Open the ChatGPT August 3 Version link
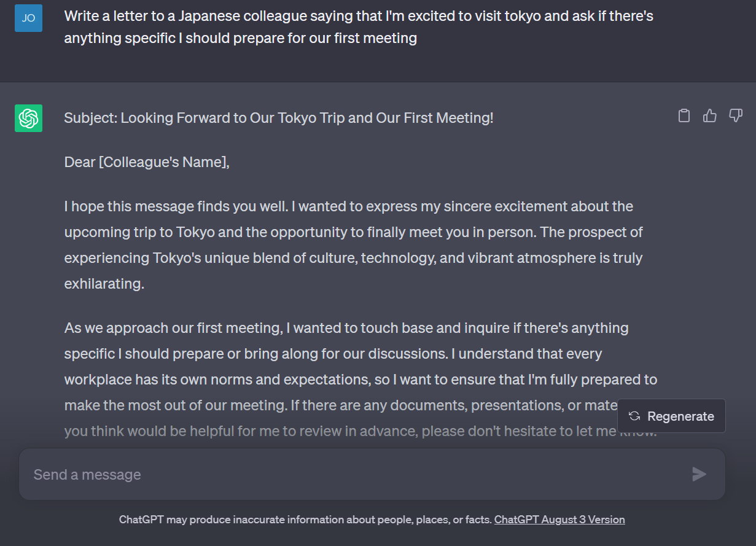The image size is (756, 546). pos(559,520)
